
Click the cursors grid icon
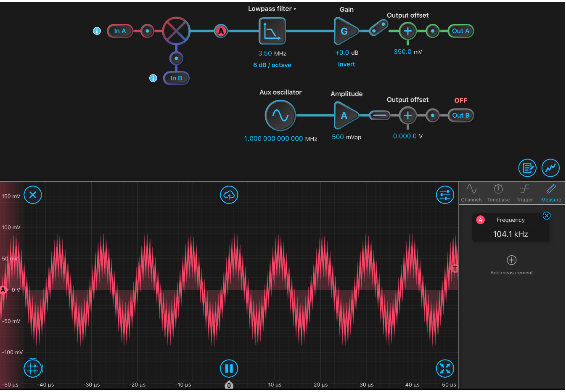(x=33, y=368)
